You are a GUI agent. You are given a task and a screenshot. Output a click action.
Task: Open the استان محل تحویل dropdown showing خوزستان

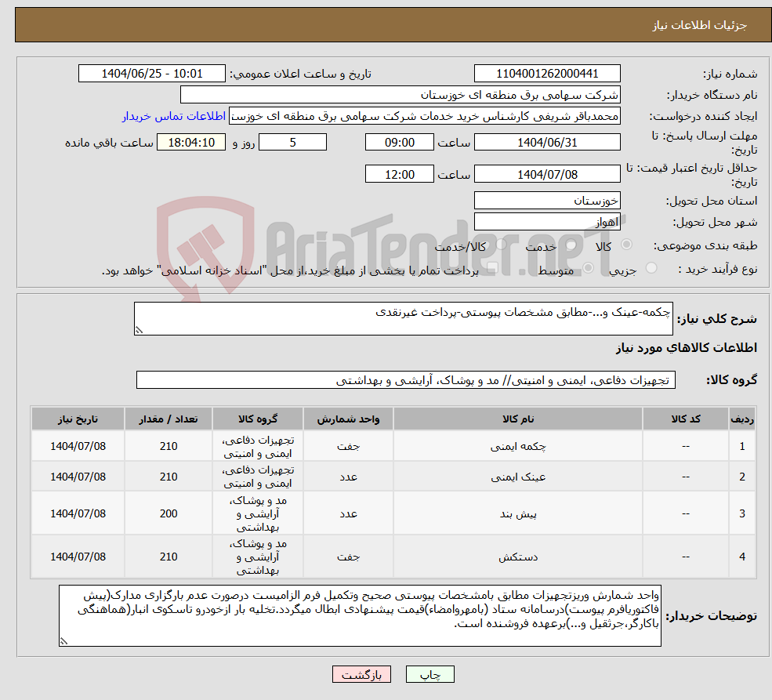click(x=547, y=201)
